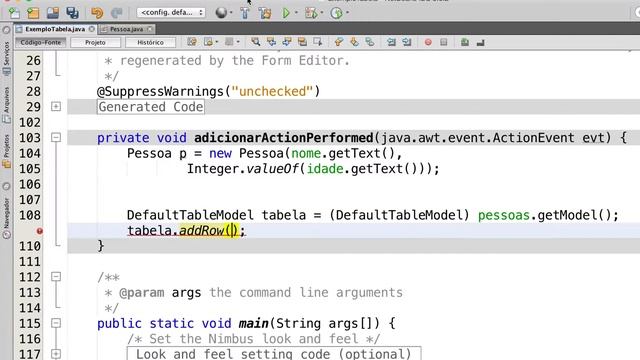Undo the last edit

click(x=97, y=13)
